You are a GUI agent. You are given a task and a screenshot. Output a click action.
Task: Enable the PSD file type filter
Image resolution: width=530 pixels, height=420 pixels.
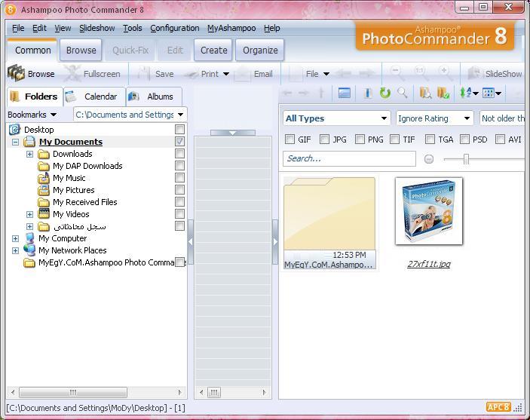pos(464,139)
